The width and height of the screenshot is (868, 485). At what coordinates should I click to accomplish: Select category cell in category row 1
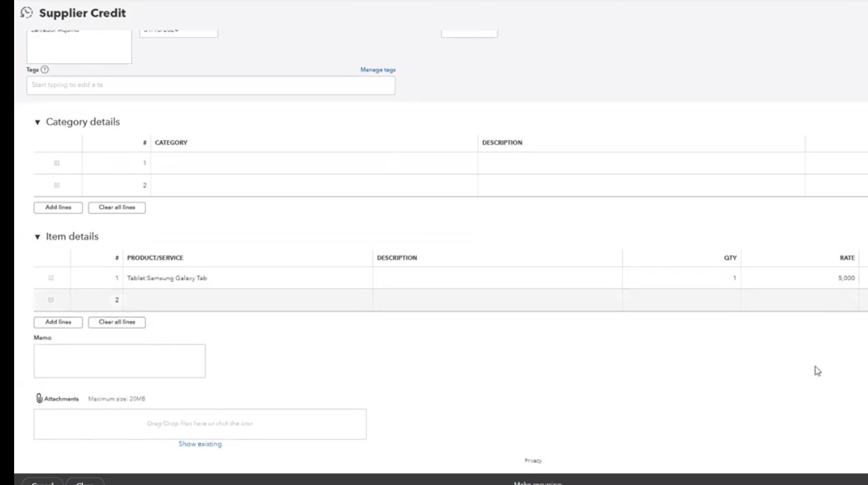[x=314, y=163]
